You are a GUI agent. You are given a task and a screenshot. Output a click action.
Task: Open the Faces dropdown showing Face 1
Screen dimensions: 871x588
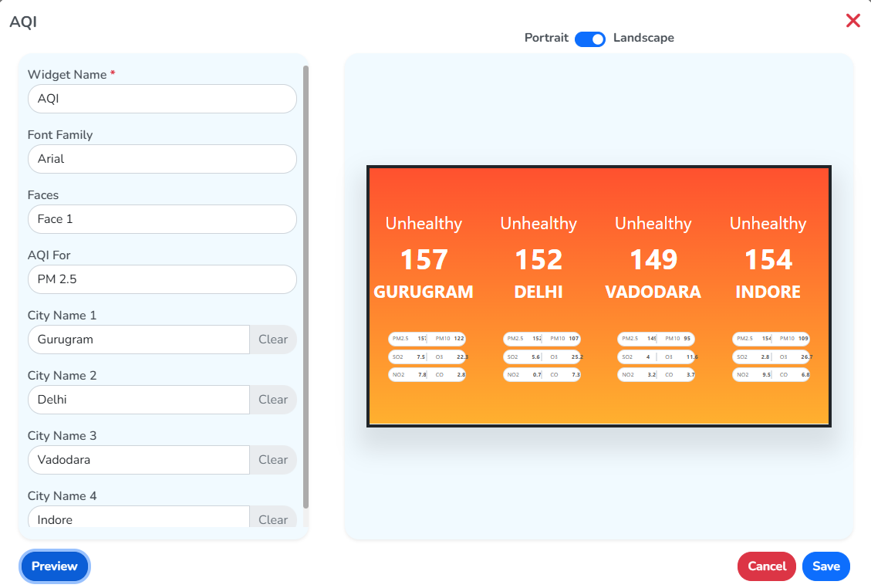pos(162,219)
